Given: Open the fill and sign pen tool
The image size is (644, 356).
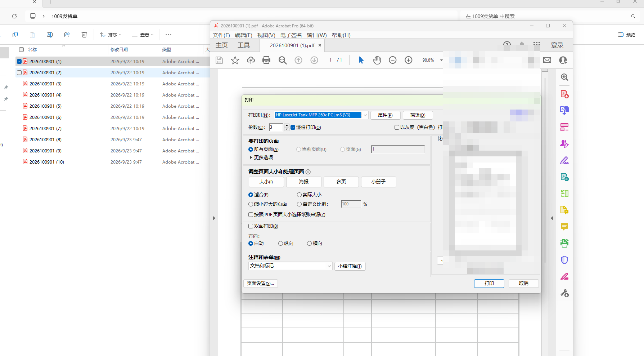Looking at the screenshot, I should [x=564, y=160].
